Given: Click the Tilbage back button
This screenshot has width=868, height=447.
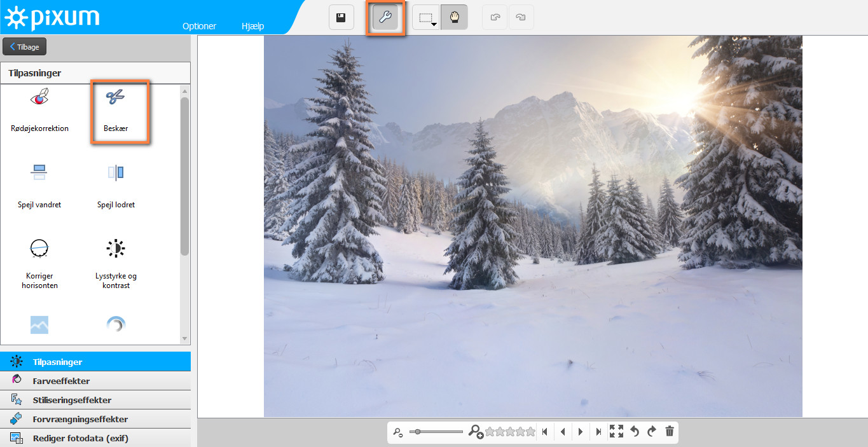Looking at the screenshot, I should (25, 46).
